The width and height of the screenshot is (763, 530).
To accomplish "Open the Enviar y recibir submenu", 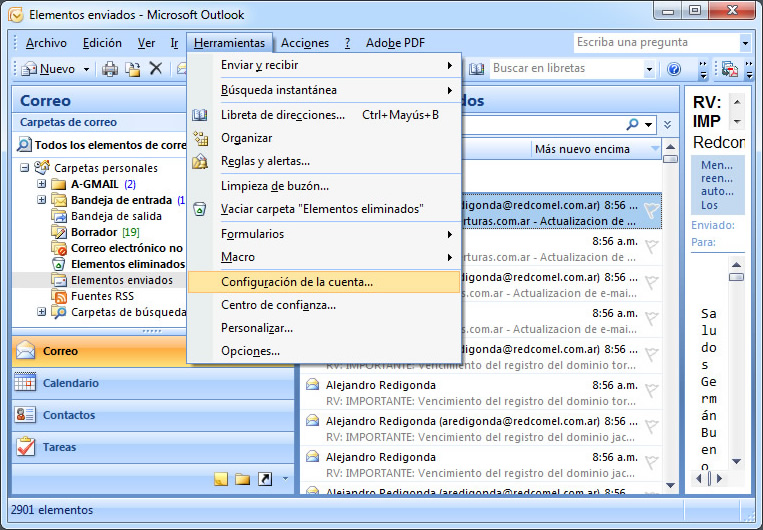I will tap(260, 66).
